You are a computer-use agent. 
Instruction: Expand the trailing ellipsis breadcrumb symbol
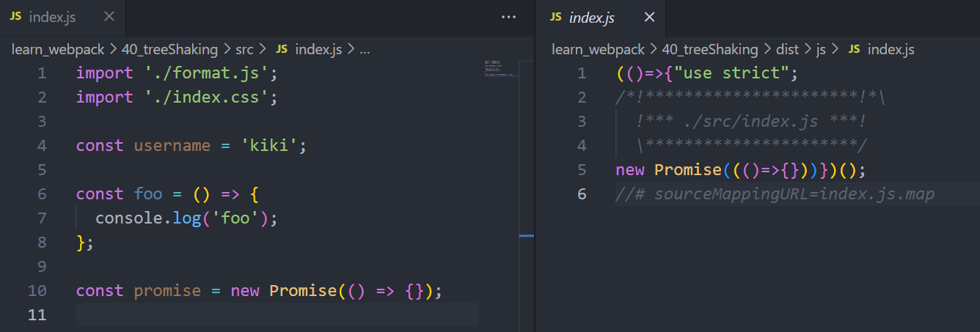click(365, 49)
